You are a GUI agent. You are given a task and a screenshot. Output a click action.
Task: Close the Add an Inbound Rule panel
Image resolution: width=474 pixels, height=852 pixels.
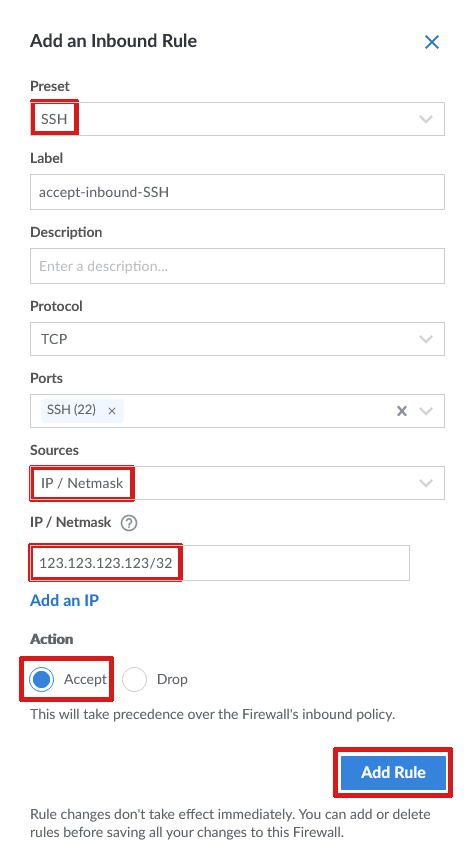coord(432,42)
